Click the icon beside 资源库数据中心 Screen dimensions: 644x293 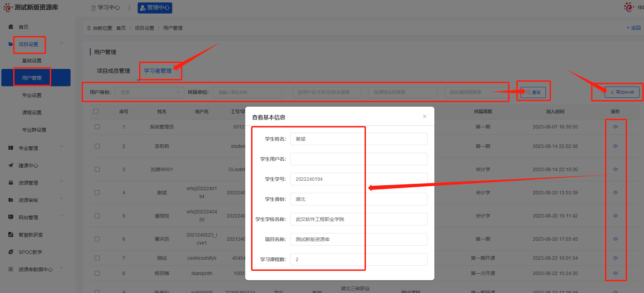pos(11,269)
